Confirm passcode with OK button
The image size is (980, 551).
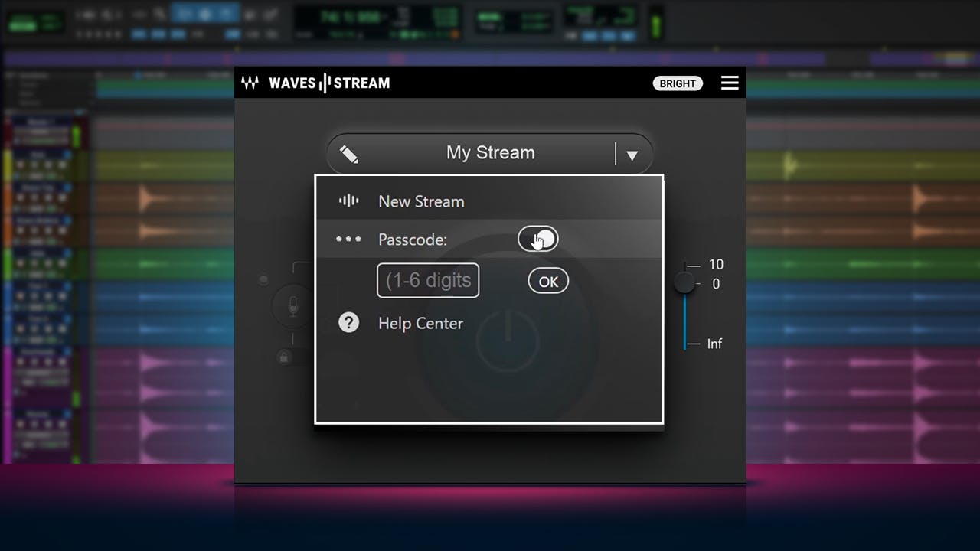click(x=548, y=281)
